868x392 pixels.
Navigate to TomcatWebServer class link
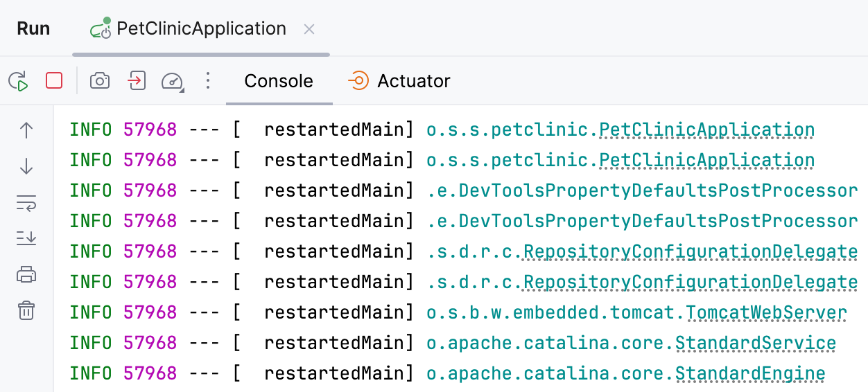[x=766, y=312]
